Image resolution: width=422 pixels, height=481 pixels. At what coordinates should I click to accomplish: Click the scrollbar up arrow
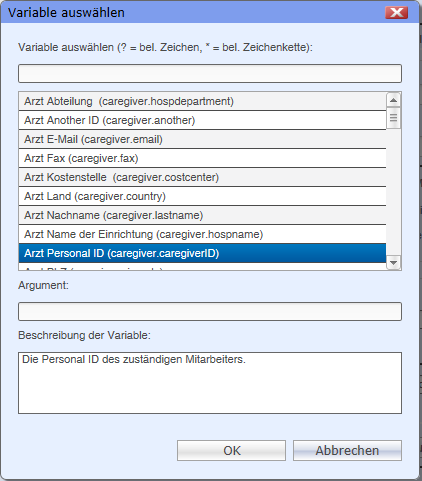coord(393,100)
